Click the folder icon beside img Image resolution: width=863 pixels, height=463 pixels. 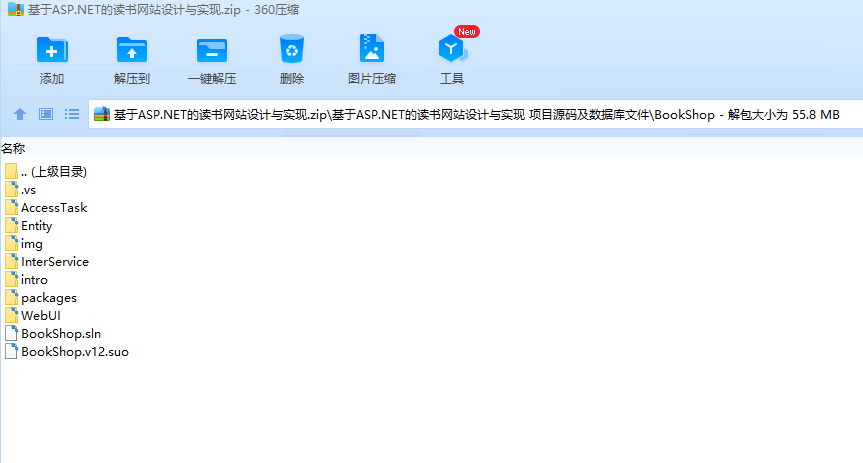pyautogui.click(x=11, y=243)
